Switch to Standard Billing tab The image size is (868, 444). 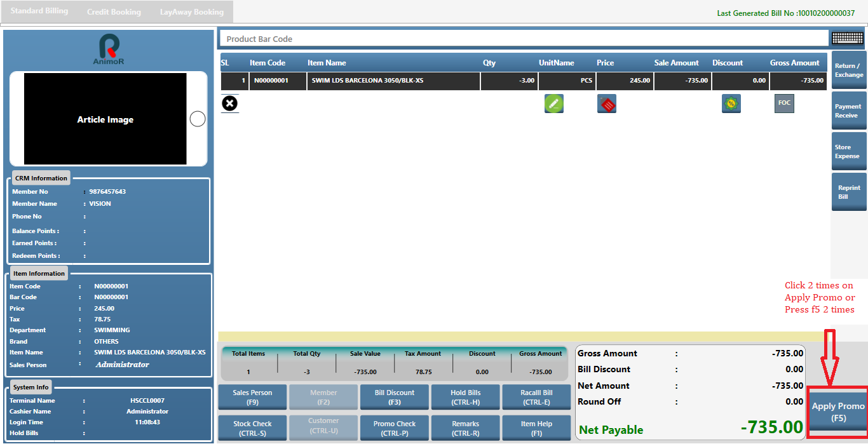pyautogui.click(x=39, y=11)
